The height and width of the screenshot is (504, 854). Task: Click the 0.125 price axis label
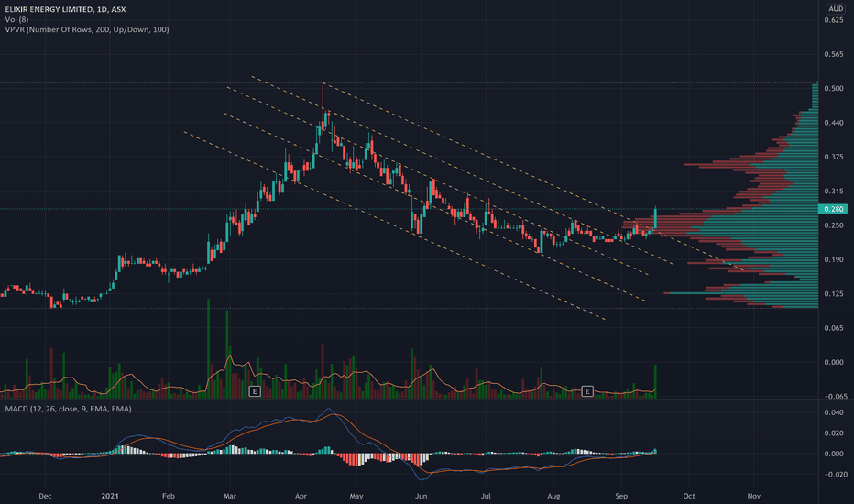click(834, 294)
